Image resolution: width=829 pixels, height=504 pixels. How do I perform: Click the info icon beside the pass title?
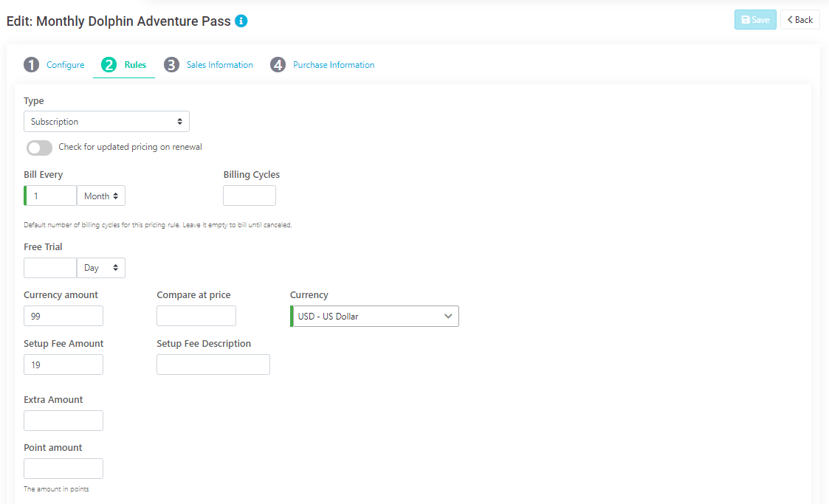[241, 21]
